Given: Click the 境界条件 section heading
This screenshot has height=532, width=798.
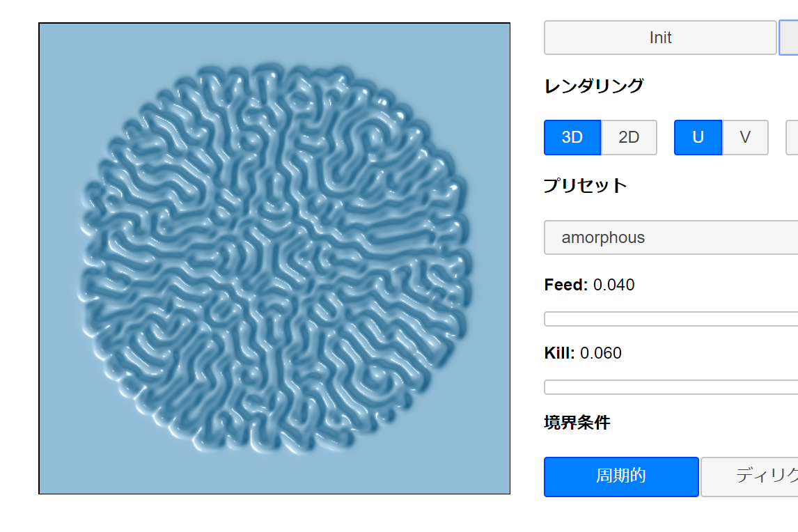Looking at the screenshot, I should 577,422.
